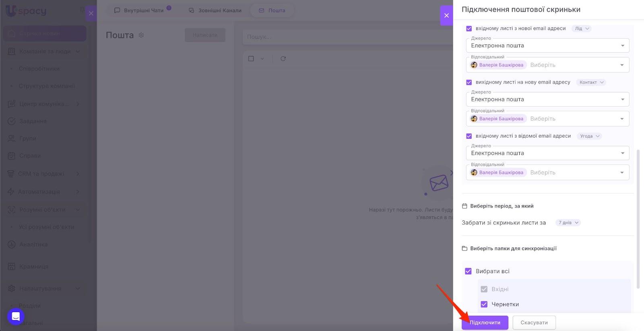This screenshot has height=331, width=644.
Task: Open the Джерело dropdown under the Контакт rule
Action: tap(547, 99)
